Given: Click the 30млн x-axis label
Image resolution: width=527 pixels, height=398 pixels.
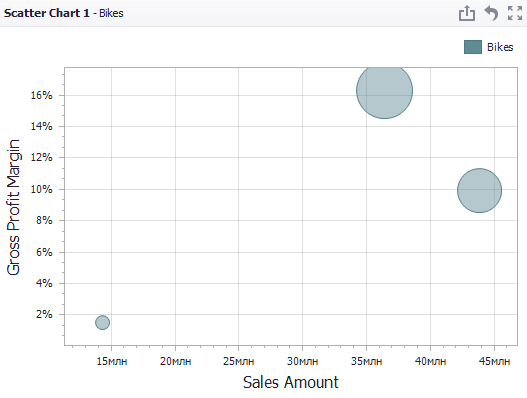Looking at the screenshot, I should coord(302,361).
